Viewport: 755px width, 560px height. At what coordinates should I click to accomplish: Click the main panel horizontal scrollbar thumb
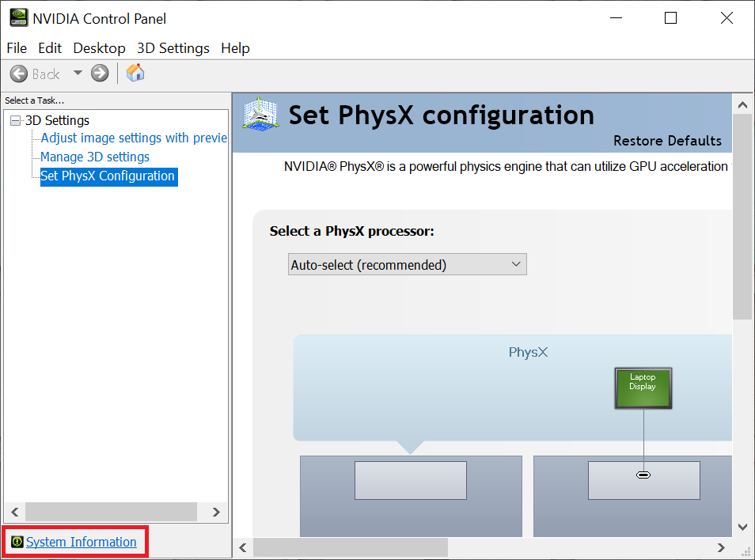pos(351,547)
